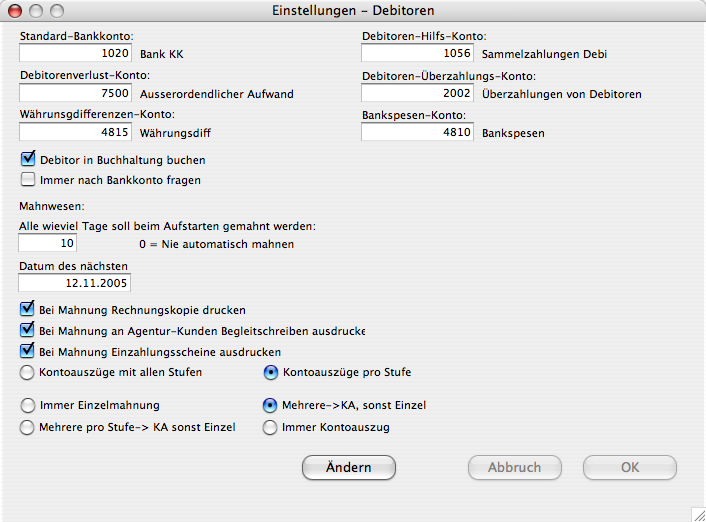Click the Debitoren-Hilfs-Konto field
The image size is (706, 522).
click(x=418, y=53)
